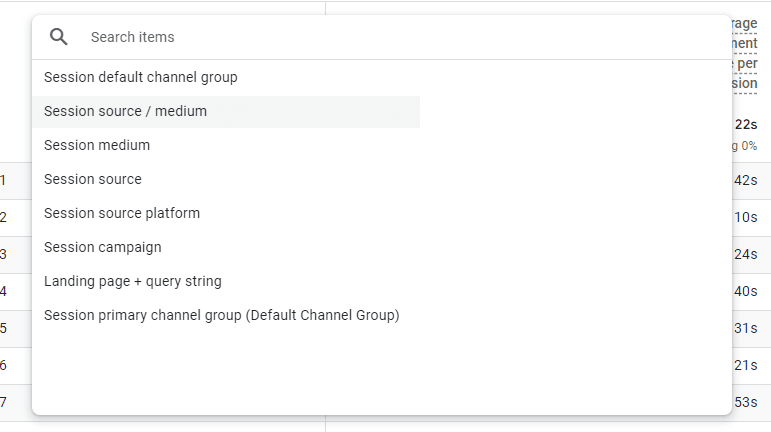This screenshot has width=771, height=432.
Task: Select the Session medium option
Action: 97,145
